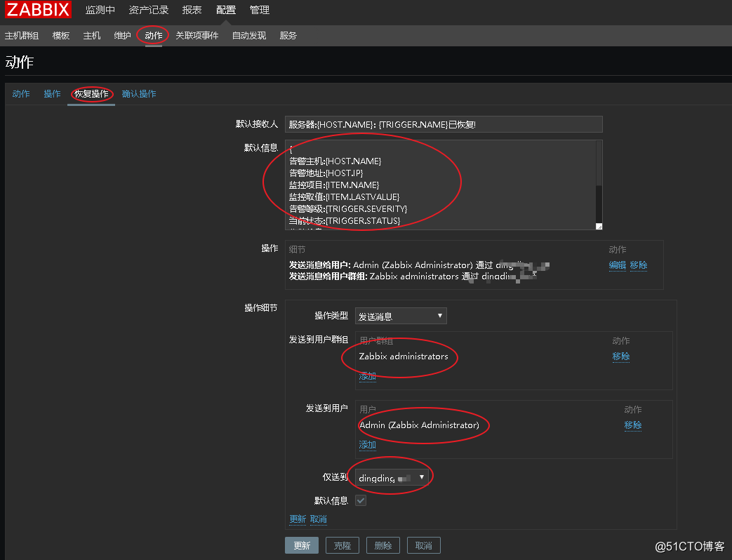Select the Admin (Zabbix Administrator) user row

419,425
